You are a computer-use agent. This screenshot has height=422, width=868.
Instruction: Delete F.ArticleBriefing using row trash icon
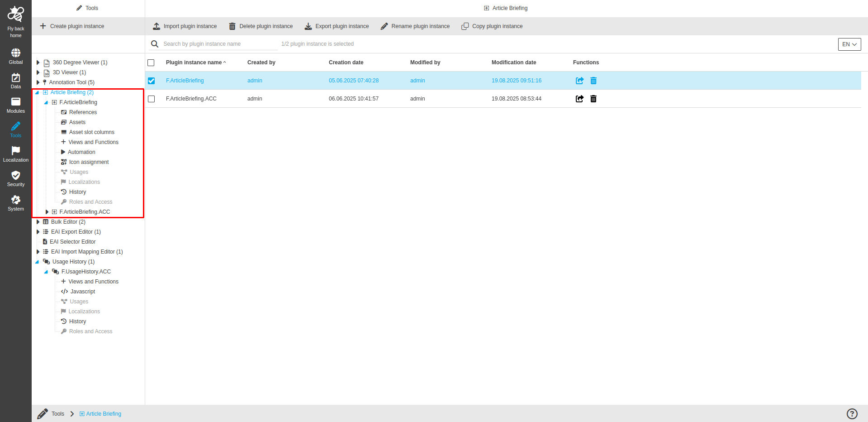click(x=593, y=81)
